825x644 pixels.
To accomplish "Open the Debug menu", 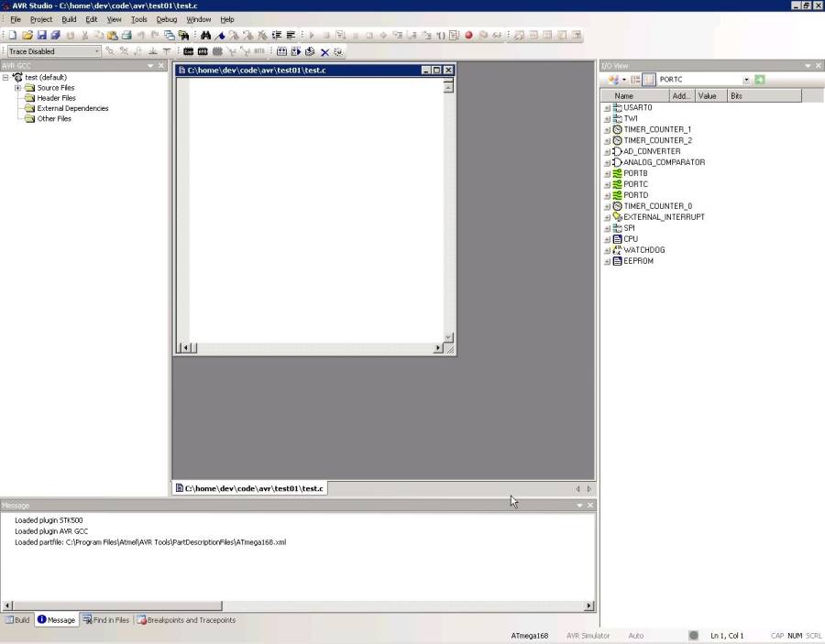I will 166,19.
